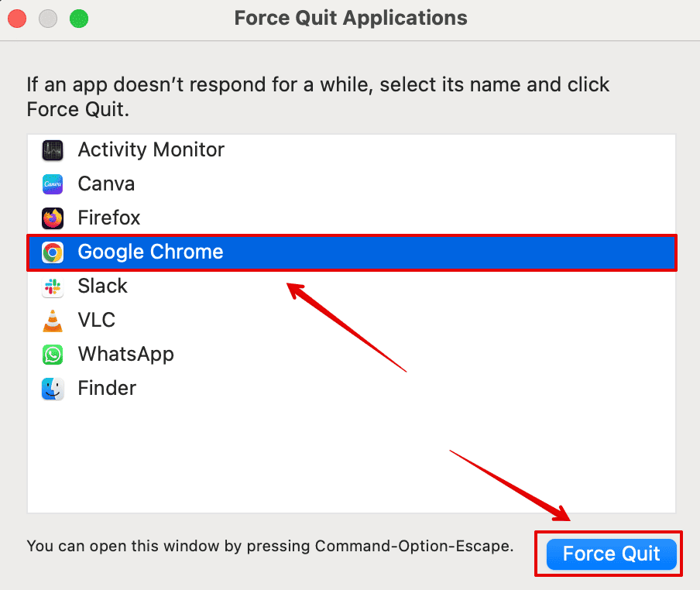Screen dimensions: 700x590
Task: Choose the "WhatsApp" name label
Action: (x=125, y=355)
